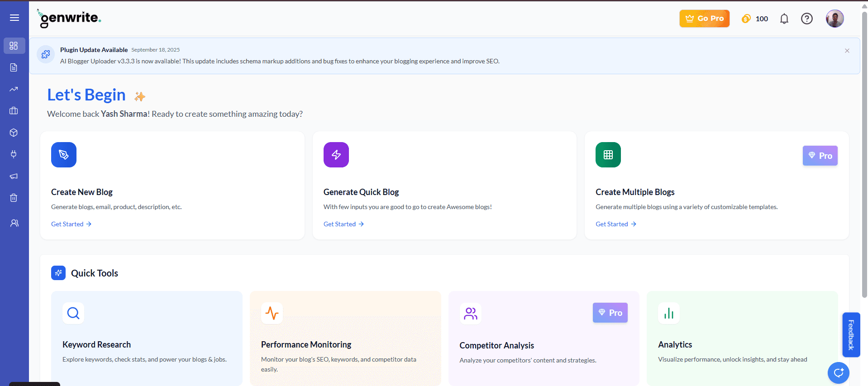Viewport: 868px width, 386px height.
Task: Click the purple lightning Quick Blog icon
Action: pos(336,155)
